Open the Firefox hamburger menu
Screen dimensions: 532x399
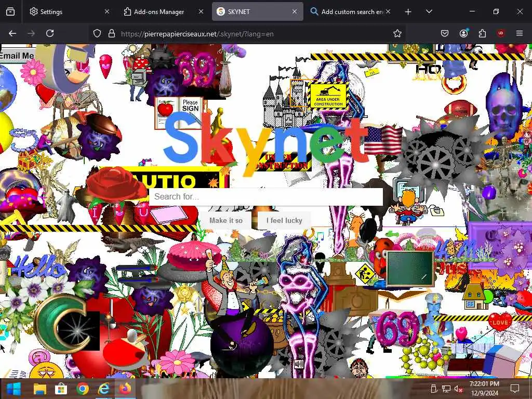click(520, 34)
